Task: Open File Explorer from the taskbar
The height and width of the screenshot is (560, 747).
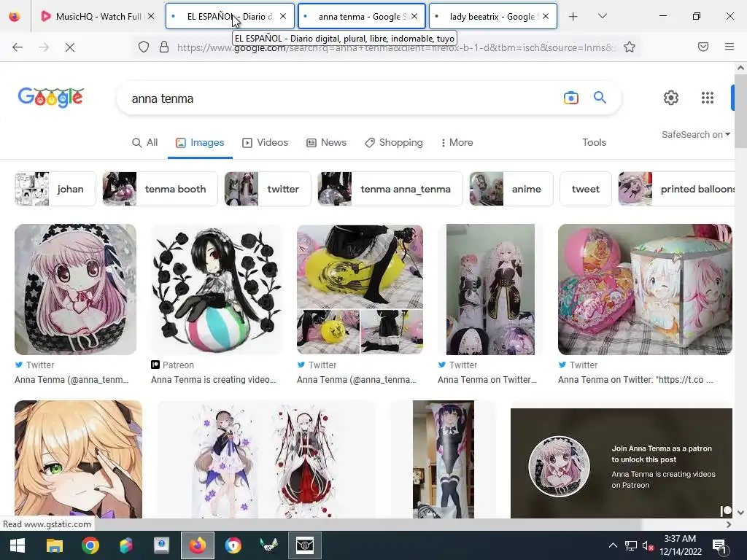Action: tap(54, 545)
